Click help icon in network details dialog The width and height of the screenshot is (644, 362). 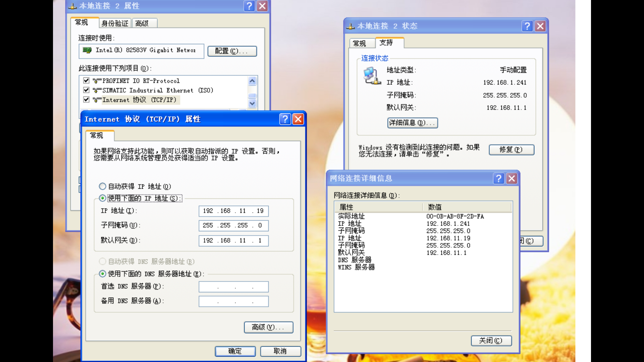click(498, 178)
